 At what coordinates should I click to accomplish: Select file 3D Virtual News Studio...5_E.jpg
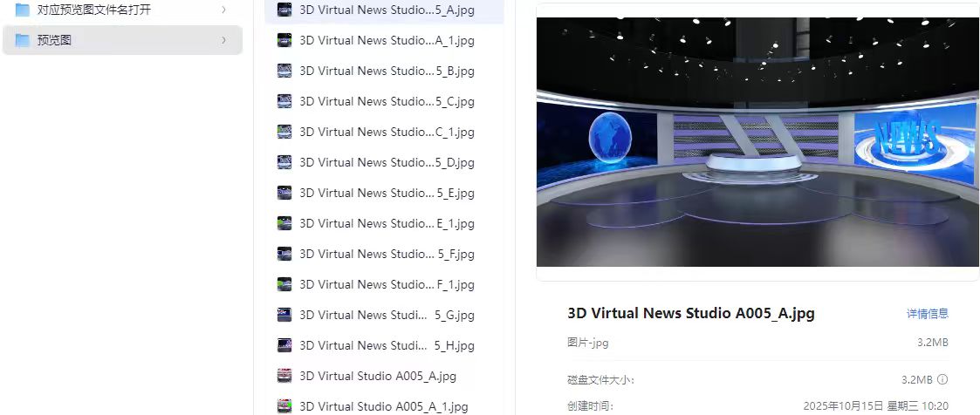coord(384,193)
